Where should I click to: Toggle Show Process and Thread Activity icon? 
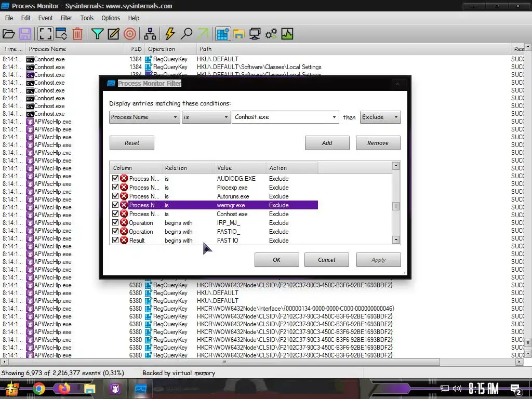pos(271,34)
